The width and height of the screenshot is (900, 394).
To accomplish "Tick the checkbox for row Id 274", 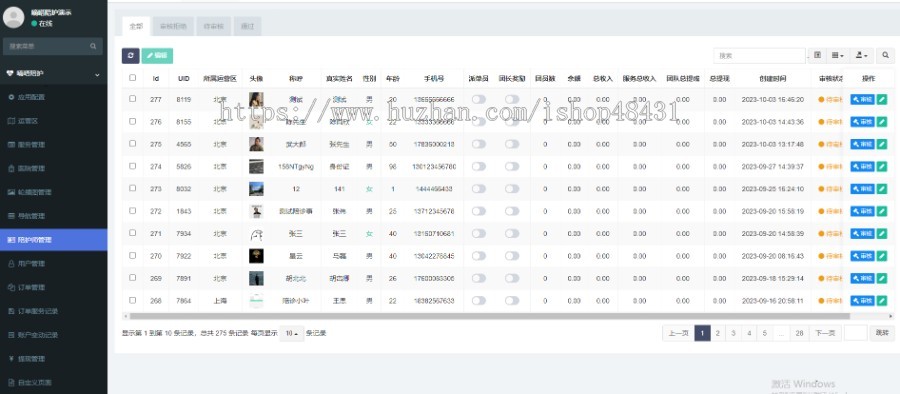I will [x=133, y=166].
